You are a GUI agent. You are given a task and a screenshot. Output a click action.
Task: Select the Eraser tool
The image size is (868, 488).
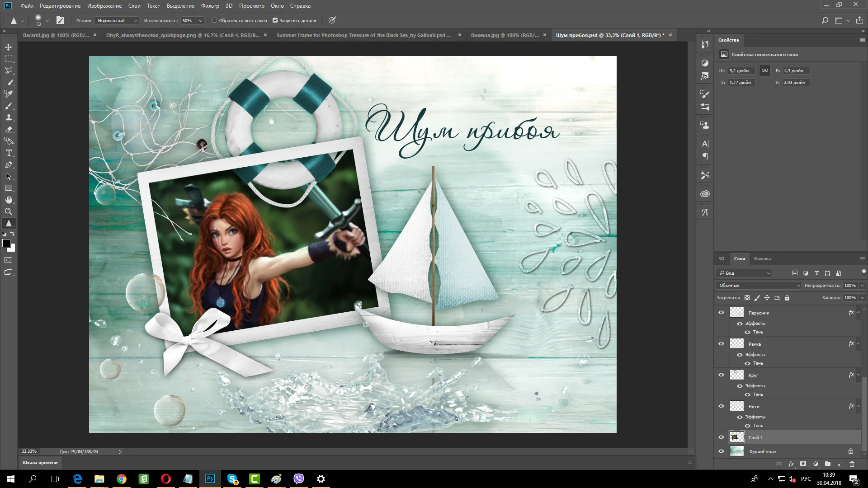[9, 130]
